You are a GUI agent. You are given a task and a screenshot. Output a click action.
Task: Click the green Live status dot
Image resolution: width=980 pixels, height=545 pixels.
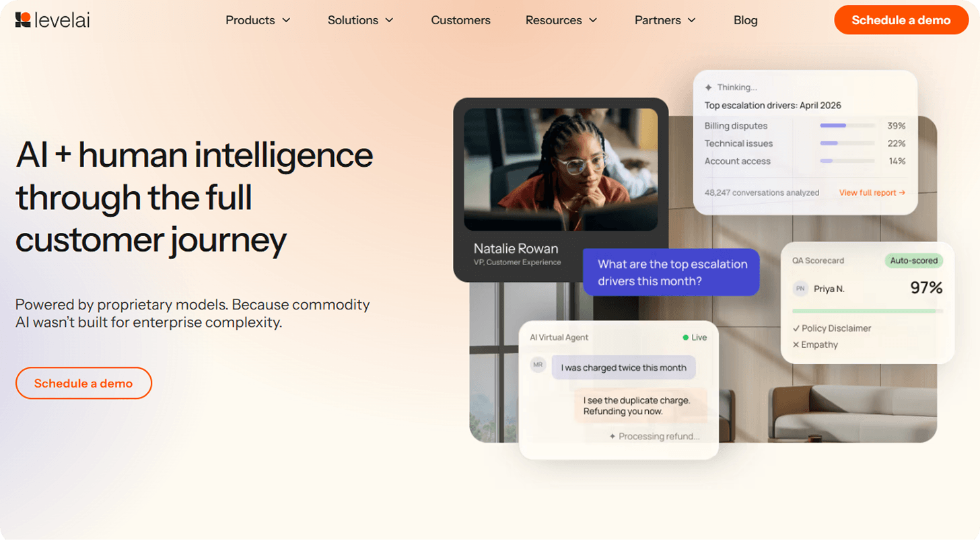tap(685, 338)
